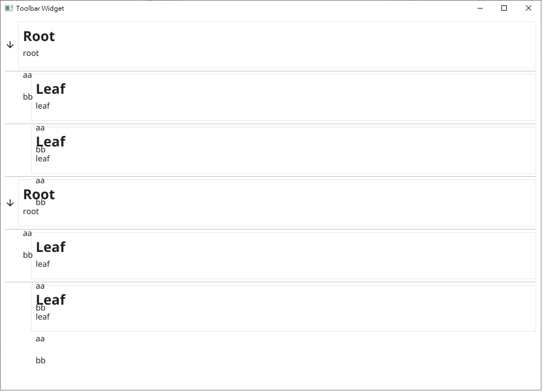The width and height of the screenshot is (543, 392).
Task: Click the "aa" button near the second Root header
Action: point(39,181)
